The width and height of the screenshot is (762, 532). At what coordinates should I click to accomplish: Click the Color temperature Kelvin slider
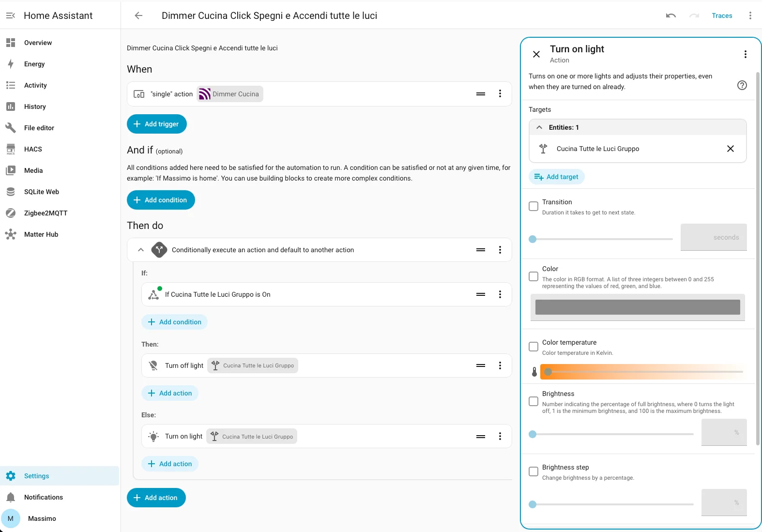[641, 372]
